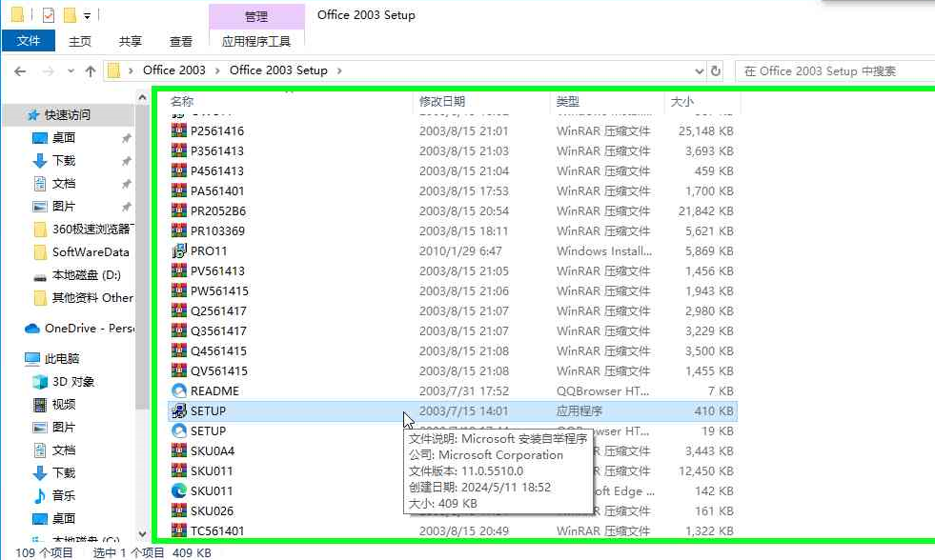Open 音乐 folder under 此电脑
This screenshot has height=560, width=935.
tap(63, 495)
